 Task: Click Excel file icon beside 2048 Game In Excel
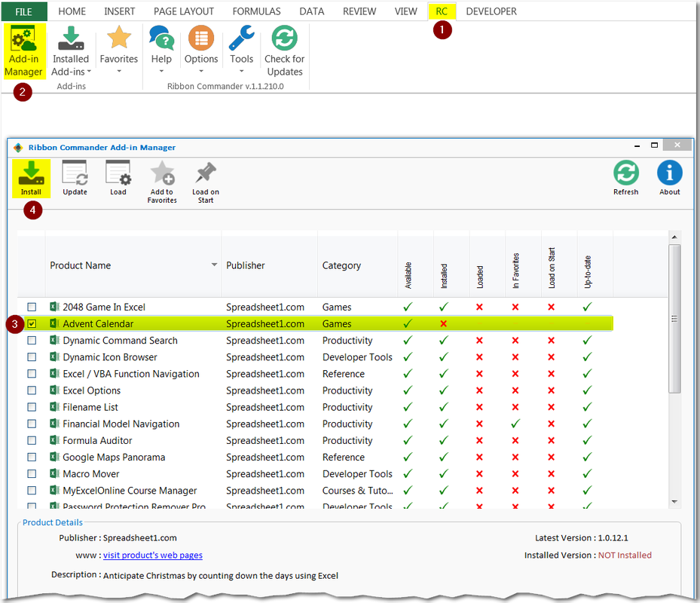click(54, 307)
